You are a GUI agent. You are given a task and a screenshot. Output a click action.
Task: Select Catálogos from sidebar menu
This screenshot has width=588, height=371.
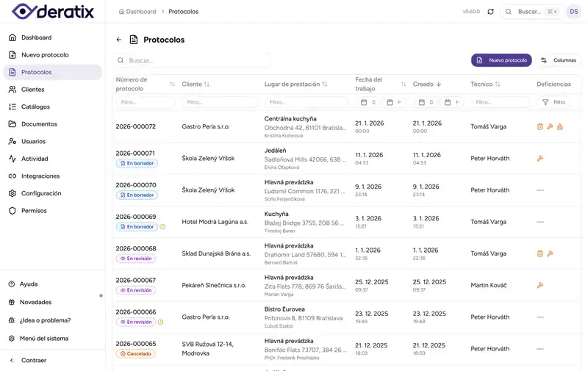tap(35, 107)
